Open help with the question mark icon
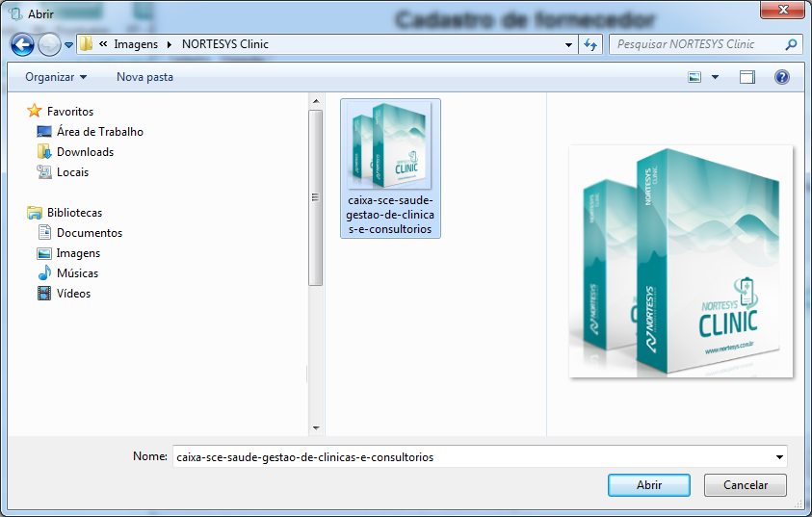Viewport: 812px width, 517px height. [x=782, y=77]
